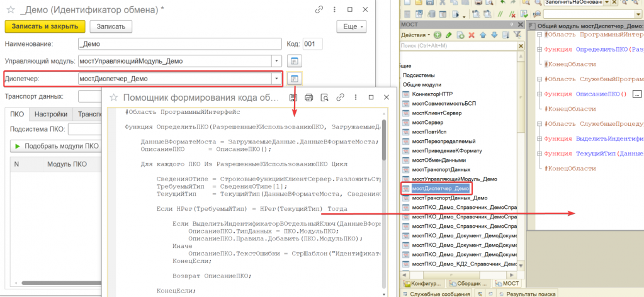
Task: Undo with the green arrow in Configurator toolbar
Action: click(503, 3)
